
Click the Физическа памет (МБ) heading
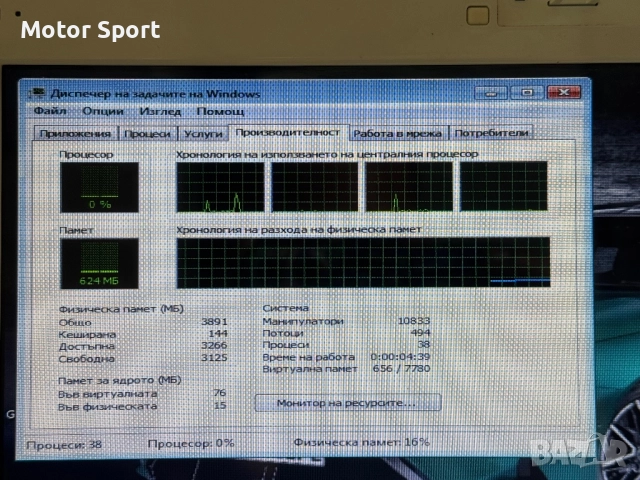pyautogui.click(x=121, y=309)
